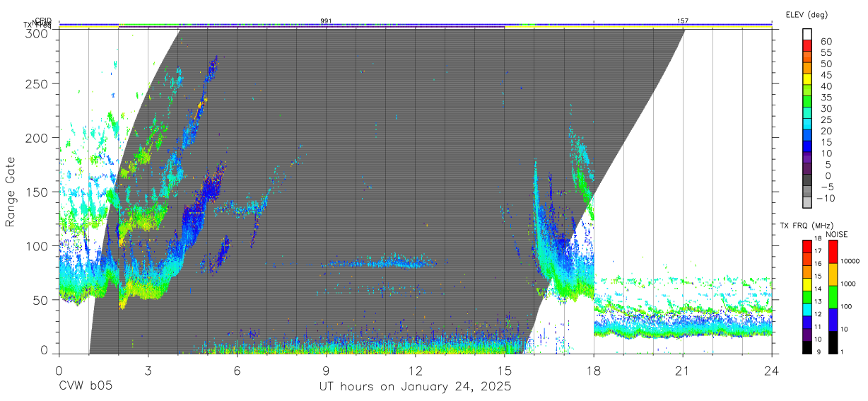Viewport: 868px width, 401px height.
Task: Click the 30 label on ELEV scale
Action: point(826,109)
